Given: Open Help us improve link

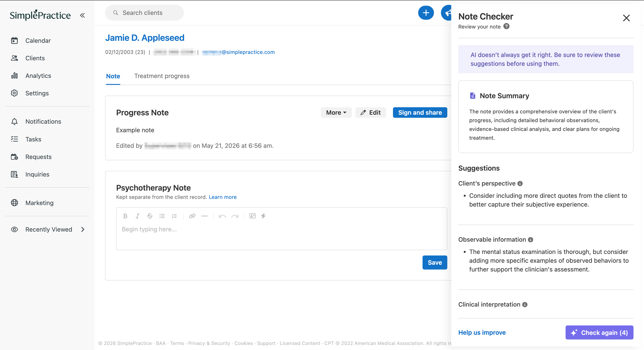Looking at the screenshot, I should (482, 332).
